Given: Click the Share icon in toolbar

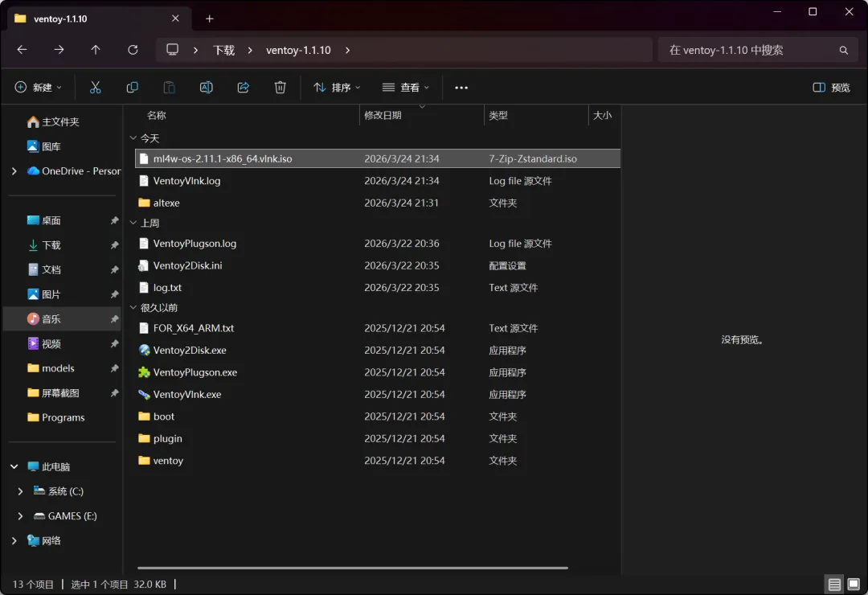Looking at the screenshot, I should pos(243,88).
